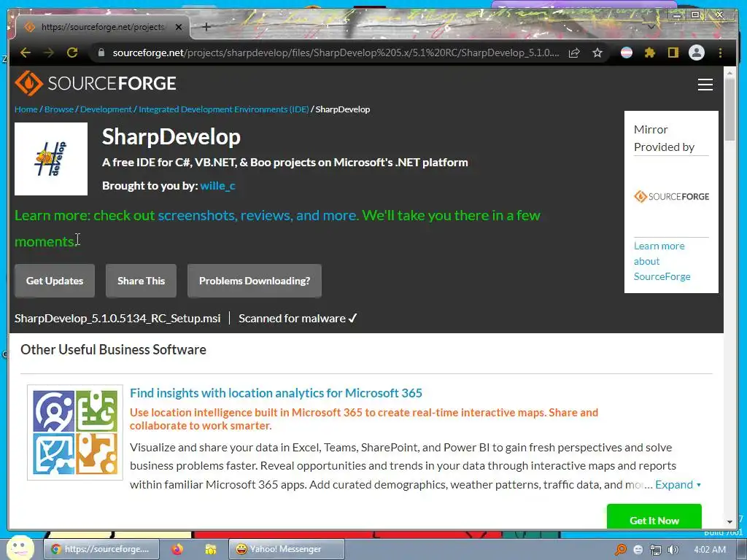Switch to the Chrome sourceforge taskbar item
Image resolution: width=747 pixels, height=560 pixels.
pyautogui.click(x=101, y=549)
